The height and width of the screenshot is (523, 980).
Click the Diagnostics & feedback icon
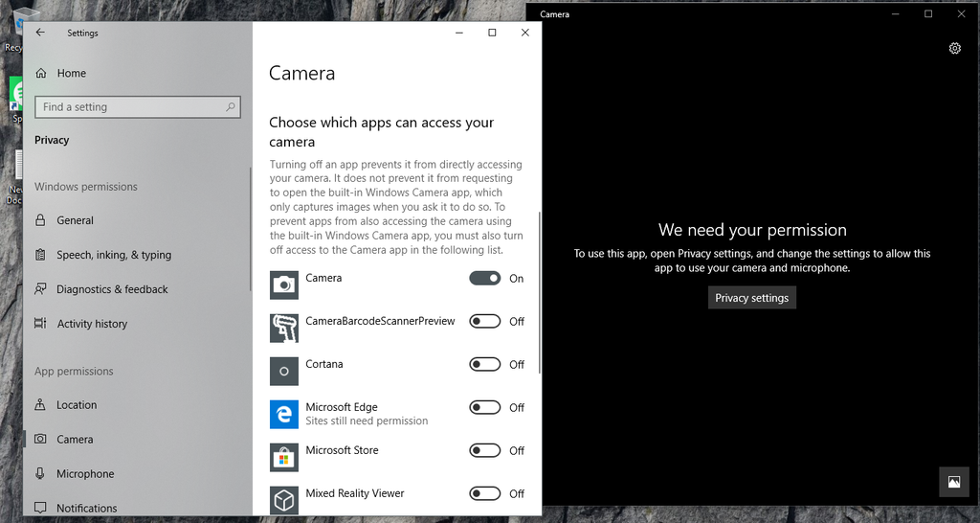pos(40,289)
